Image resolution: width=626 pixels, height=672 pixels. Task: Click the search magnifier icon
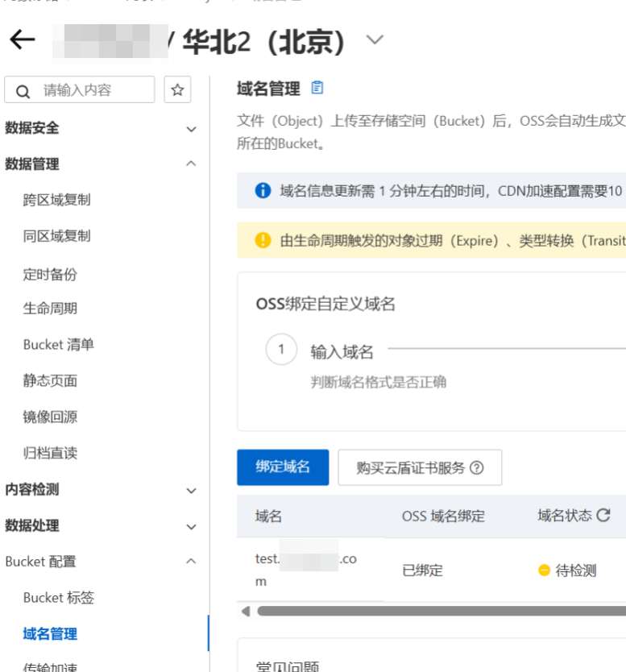coord(23,90)
